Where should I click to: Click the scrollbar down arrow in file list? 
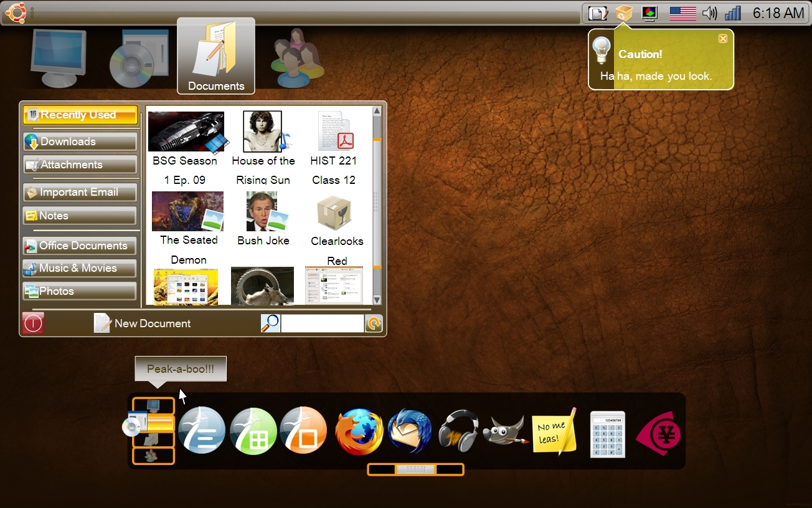coord(377,300)
